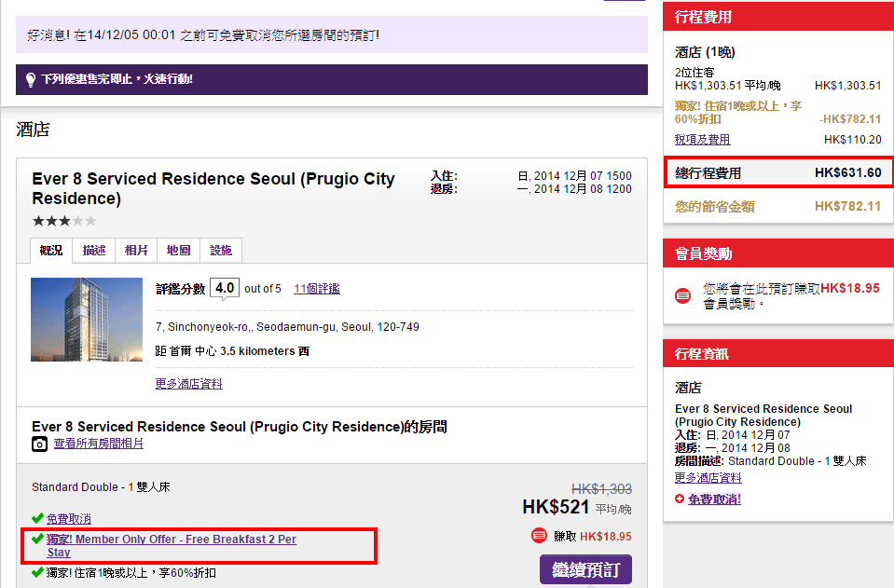Click red plus icon beside 免費取消! in sidebar
This screenshot has height=588, width=894.
(x=680, y=499)
